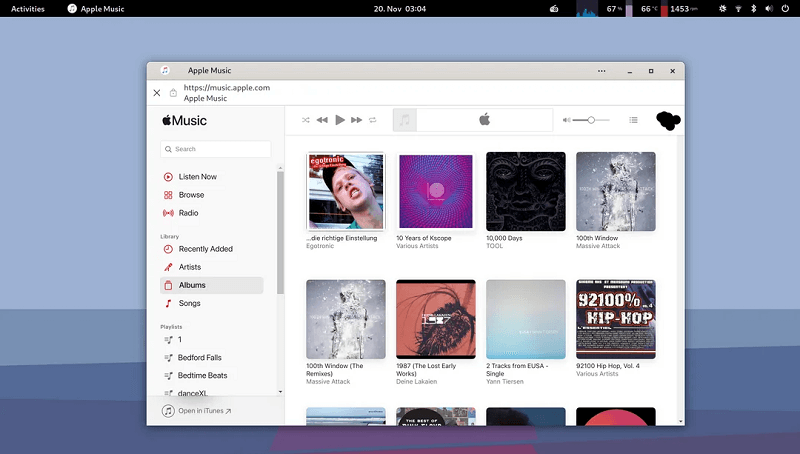Show Recently Added library items
The height and width of the screenshot is (454, 800).
click(205, 249)
